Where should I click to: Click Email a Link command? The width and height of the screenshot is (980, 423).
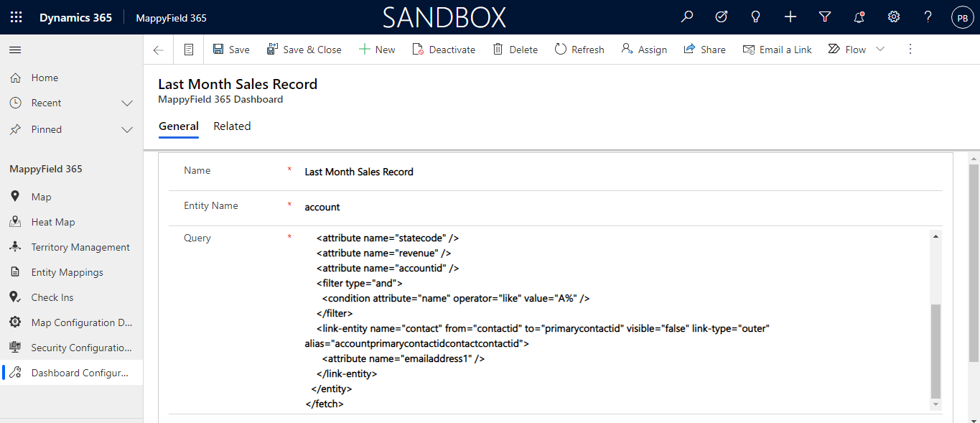point(777,50)
